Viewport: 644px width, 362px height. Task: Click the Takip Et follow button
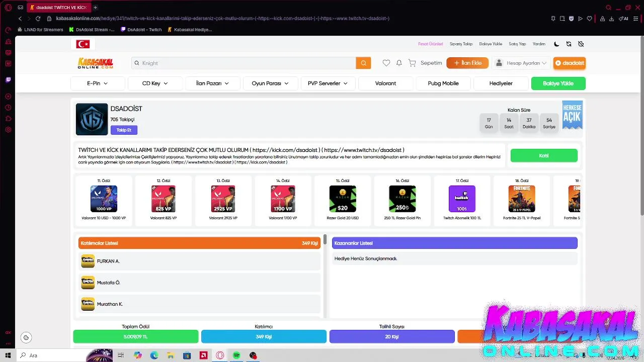tap(124, 130)
